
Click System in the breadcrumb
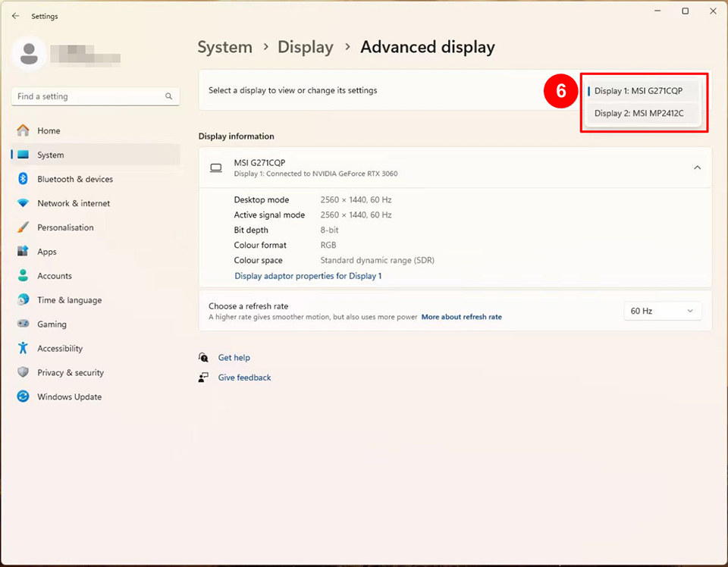[224, 47]
